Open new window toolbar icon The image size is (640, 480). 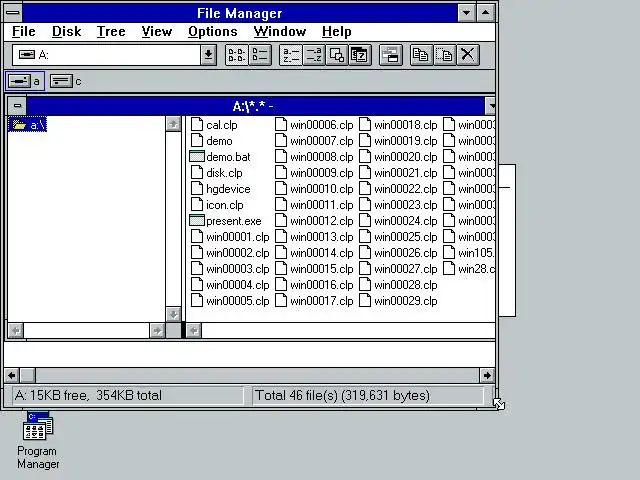coord(391,55)
